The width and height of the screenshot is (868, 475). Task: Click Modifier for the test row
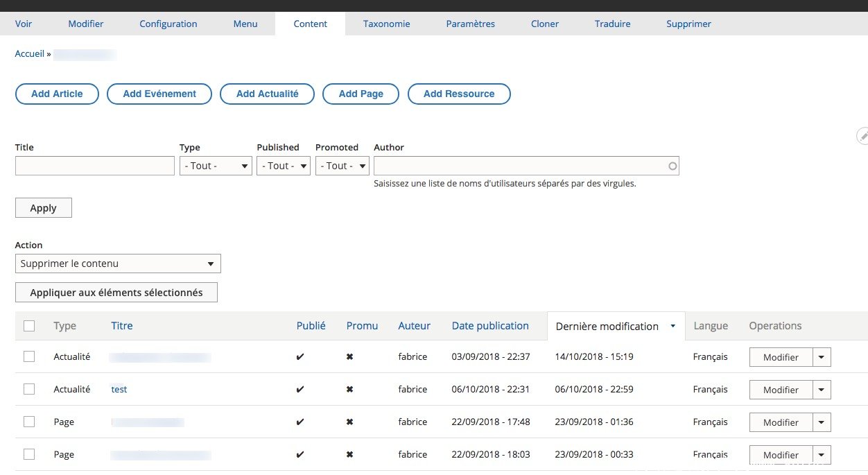pos(781,390)
